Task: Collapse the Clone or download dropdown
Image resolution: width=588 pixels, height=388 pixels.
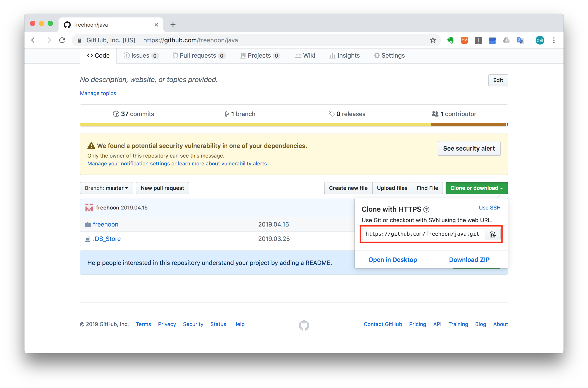Action: click(476, 188)
